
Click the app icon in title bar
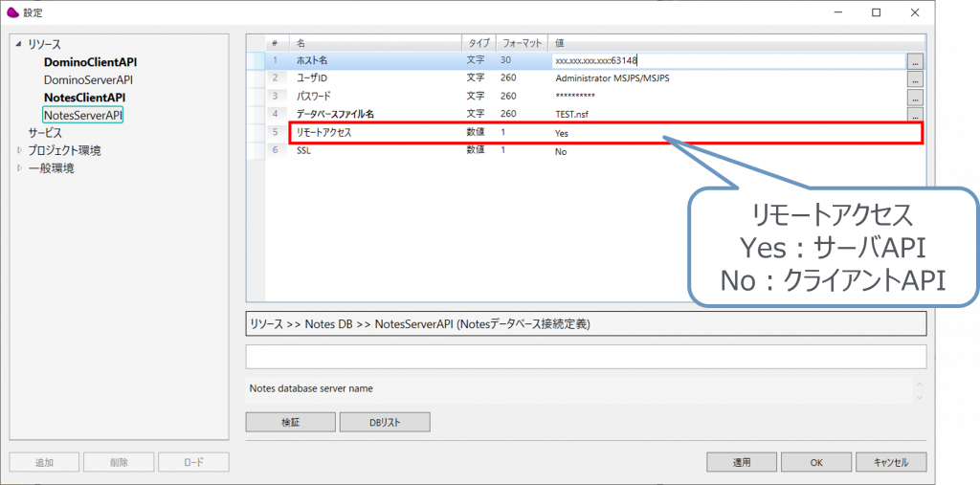click(x=13, y=13)
